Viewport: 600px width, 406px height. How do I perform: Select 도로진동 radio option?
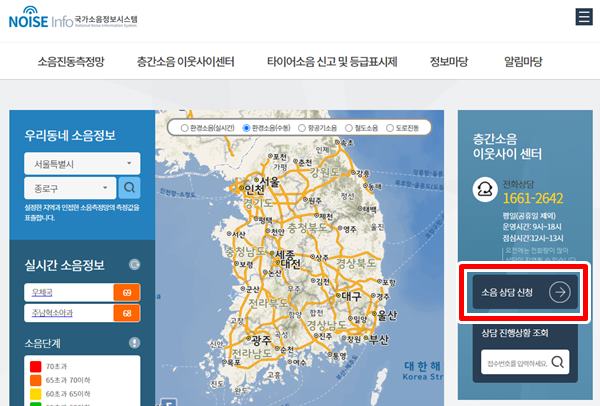click(x=390, y=128)
